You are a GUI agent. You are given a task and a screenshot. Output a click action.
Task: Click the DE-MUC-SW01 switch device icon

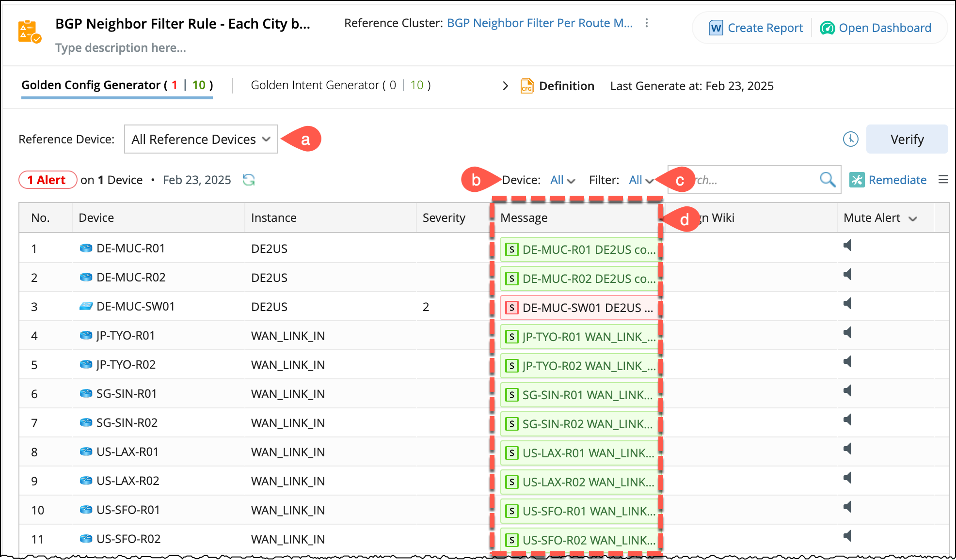coord(86,307)
